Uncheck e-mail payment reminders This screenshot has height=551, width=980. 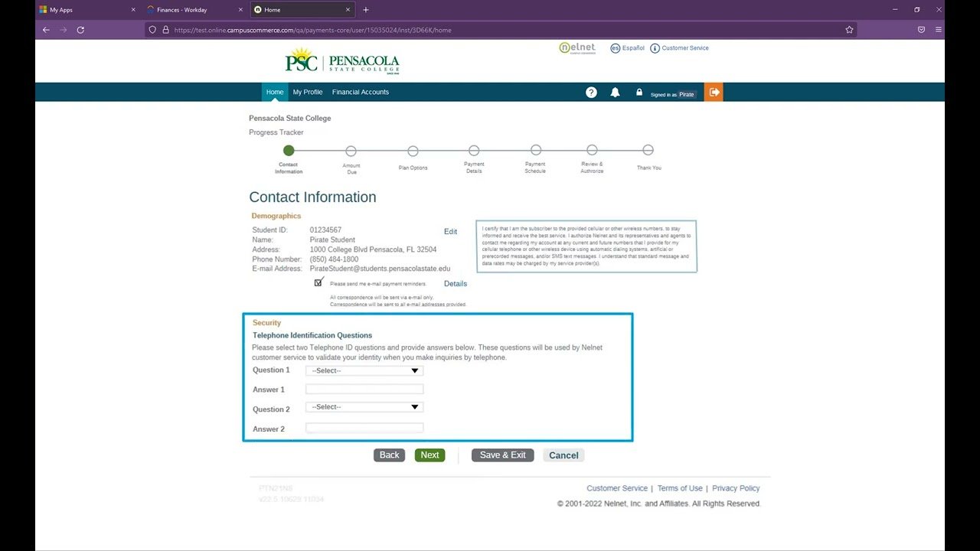coord(318,282)
